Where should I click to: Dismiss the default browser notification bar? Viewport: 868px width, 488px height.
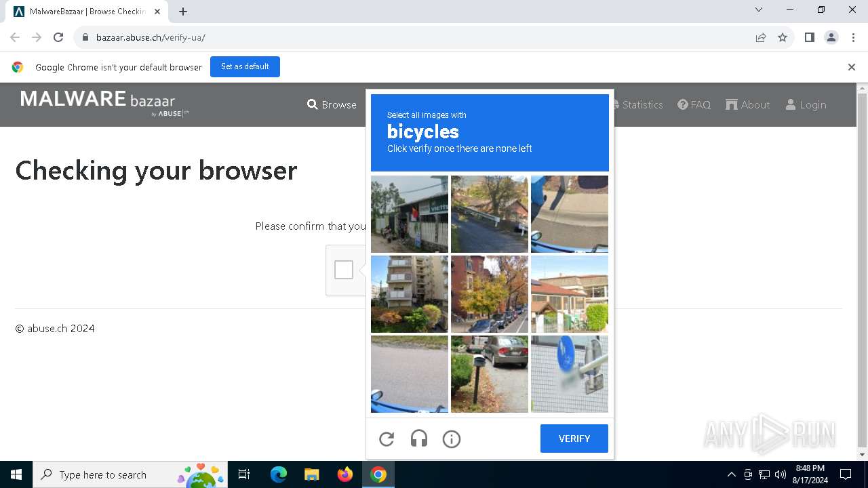(852, 67)
